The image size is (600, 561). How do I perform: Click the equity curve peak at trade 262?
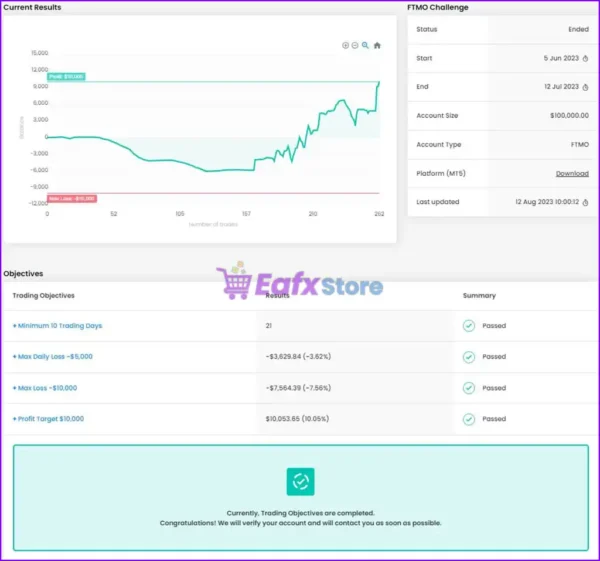(379, 82)
